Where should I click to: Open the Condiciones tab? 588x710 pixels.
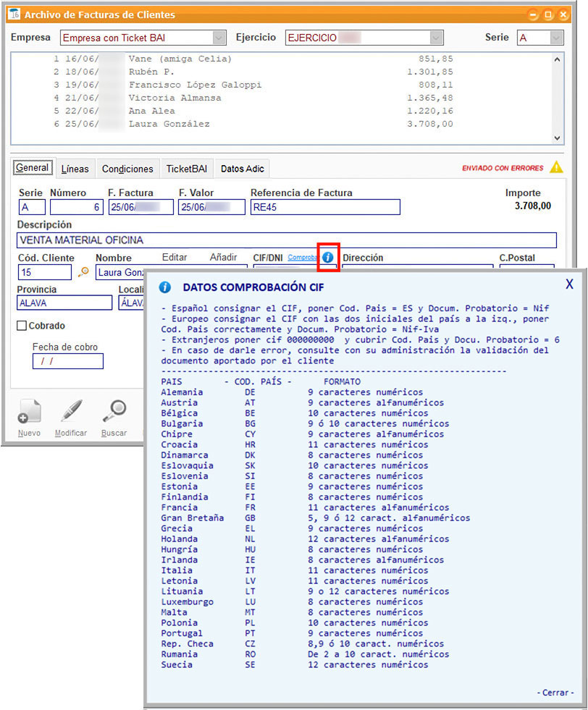[x=127, y=169]
